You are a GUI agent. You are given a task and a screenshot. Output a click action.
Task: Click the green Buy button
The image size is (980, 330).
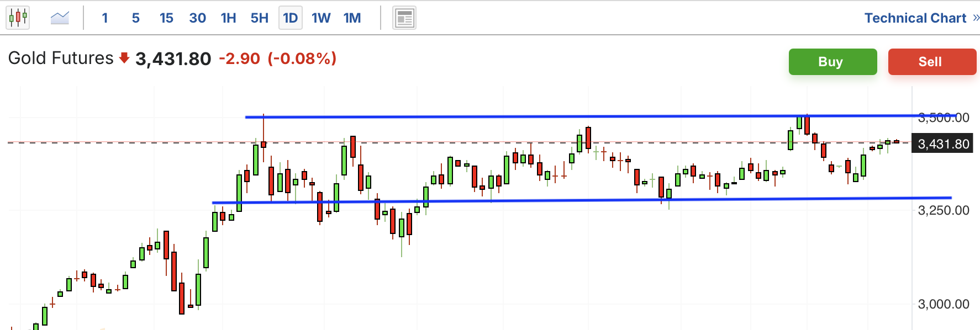click(x=833, y=62)
